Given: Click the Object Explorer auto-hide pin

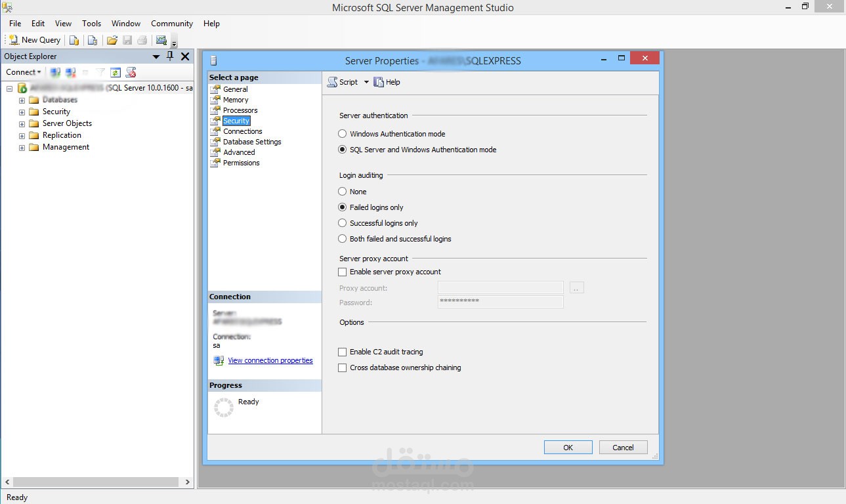Looking at the screenshot, I should pos(170,56).
